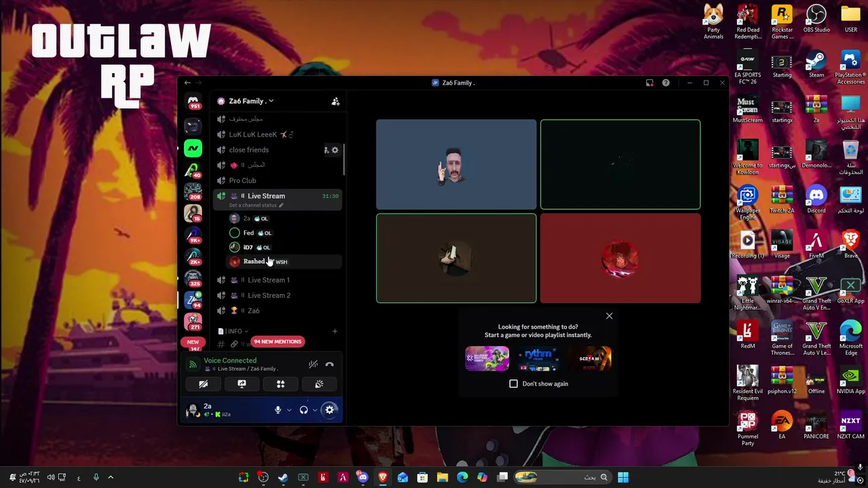Open Rockstar Games launcher desktop icon
The image size is (868, 488).
[782, 22]
